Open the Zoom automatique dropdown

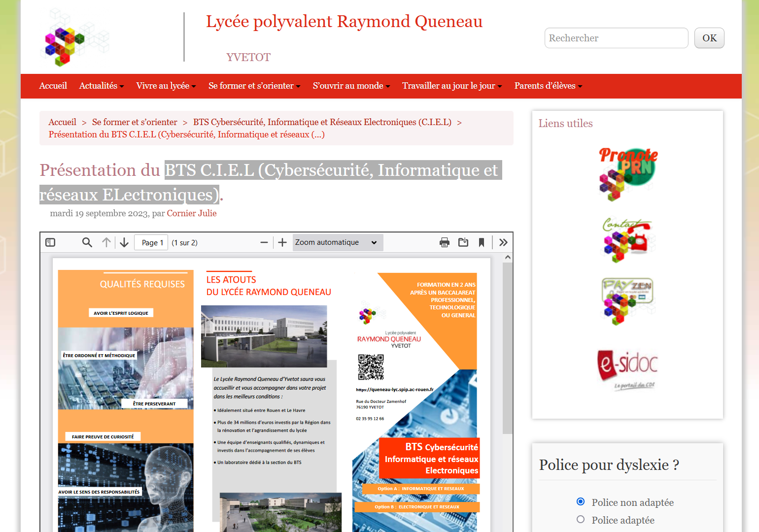point(338,242)
